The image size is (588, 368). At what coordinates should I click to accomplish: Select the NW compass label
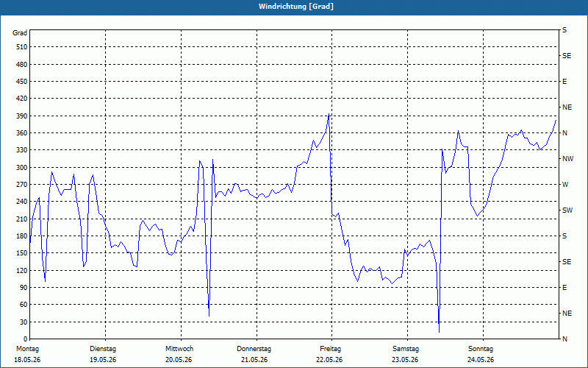pos(567,159)
